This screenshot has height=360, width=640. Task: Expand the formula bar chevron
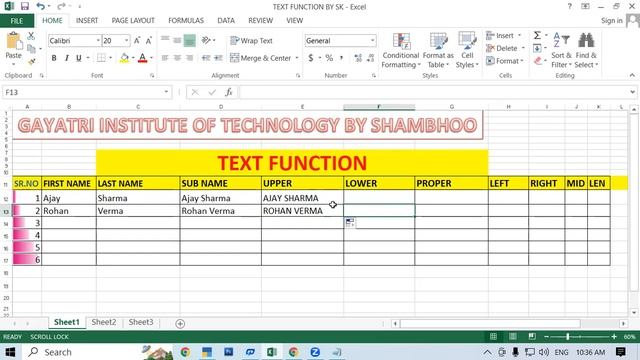pos(632,92)
